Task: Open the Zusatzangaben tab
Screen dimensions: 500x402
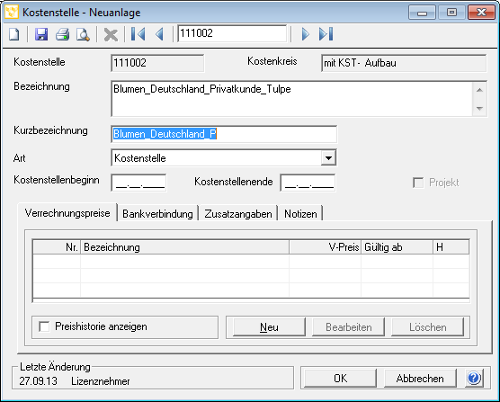Action: [238, 214]
